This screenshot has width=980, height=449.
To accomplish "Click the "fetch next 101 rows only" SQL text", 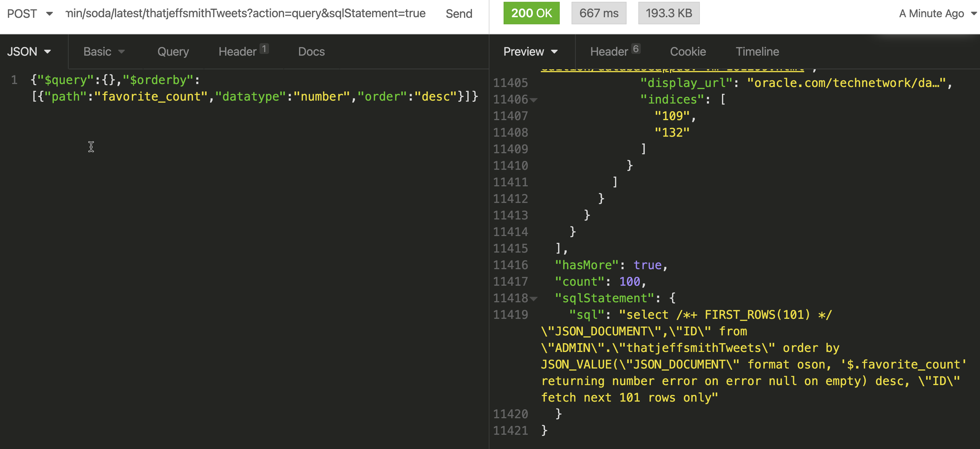I will pyautogui.click(x=626, y=398).
